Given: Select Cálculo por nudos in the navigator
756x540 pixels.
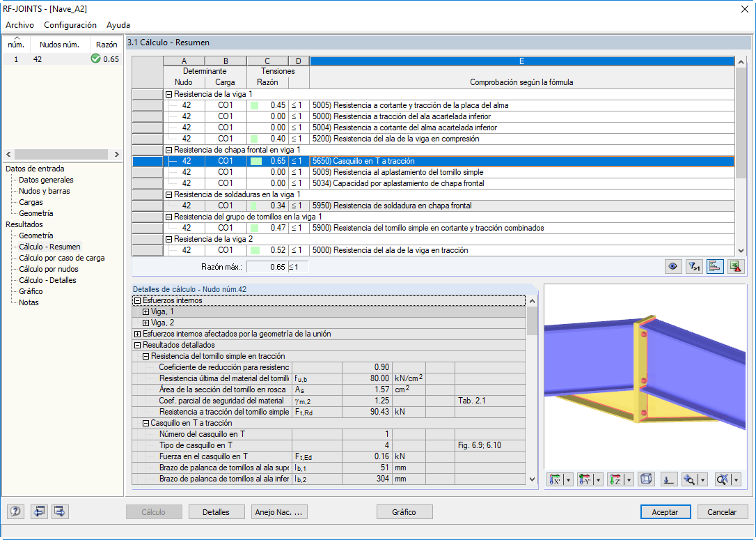Looking at the screenshot, I should click(49, 269).
